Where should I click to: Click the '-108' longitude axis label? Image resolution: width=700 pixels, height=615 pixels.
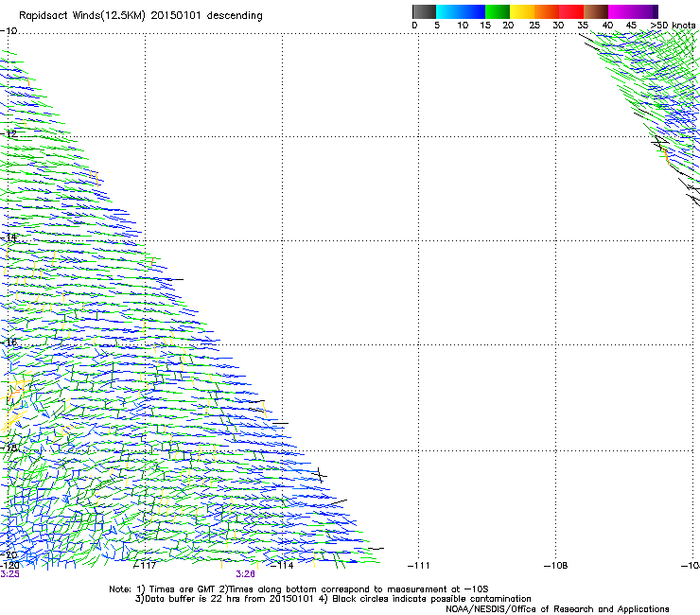556,566
